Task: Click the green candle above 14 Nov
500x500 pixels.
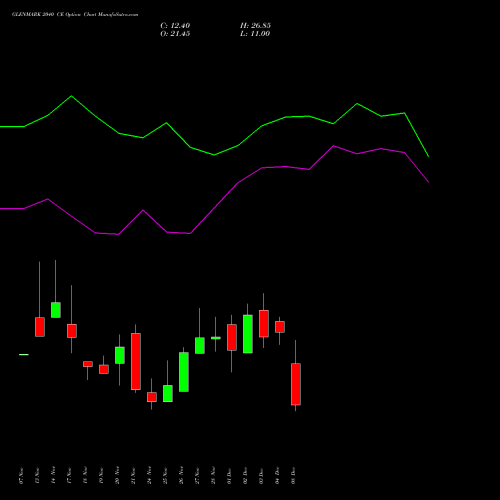Action: (x=56, y=310)
